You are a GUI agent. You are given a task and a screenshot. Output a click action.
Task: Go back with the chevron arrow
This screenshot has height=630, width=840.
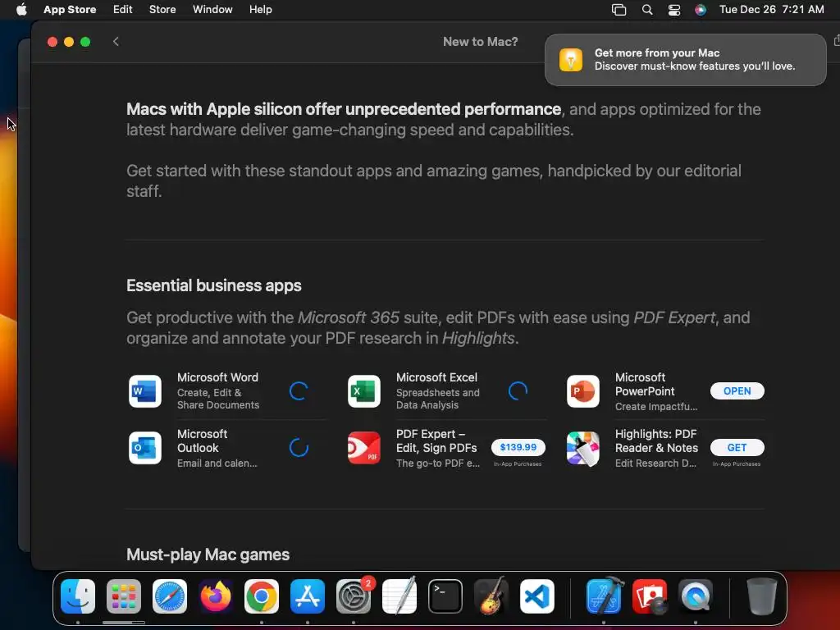click(116, 42)
